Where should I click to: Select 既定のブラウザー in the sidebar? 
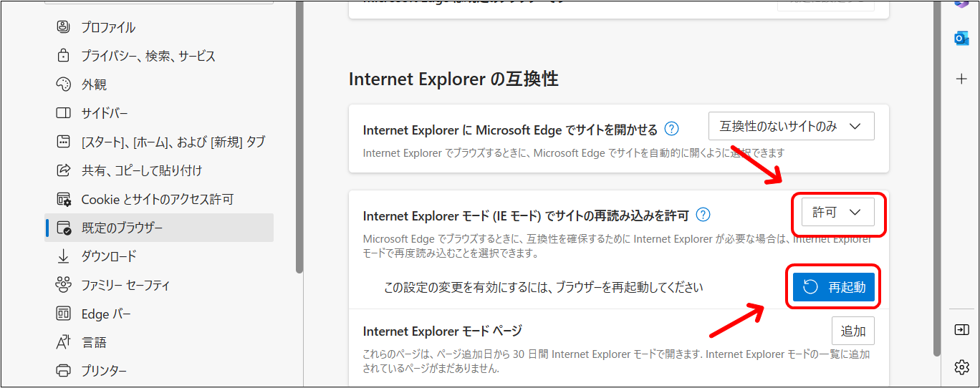click(x=159, y=228)
